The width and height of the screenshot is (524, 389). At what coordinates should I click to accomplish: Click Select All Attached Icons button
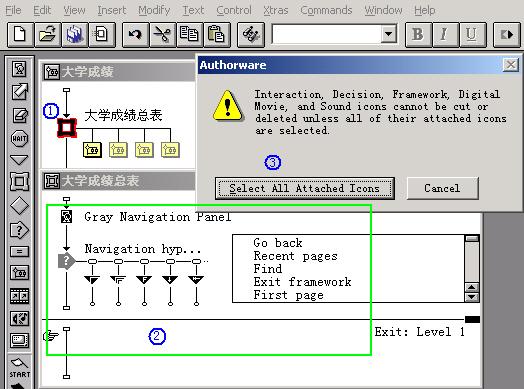tap(304, 188)
